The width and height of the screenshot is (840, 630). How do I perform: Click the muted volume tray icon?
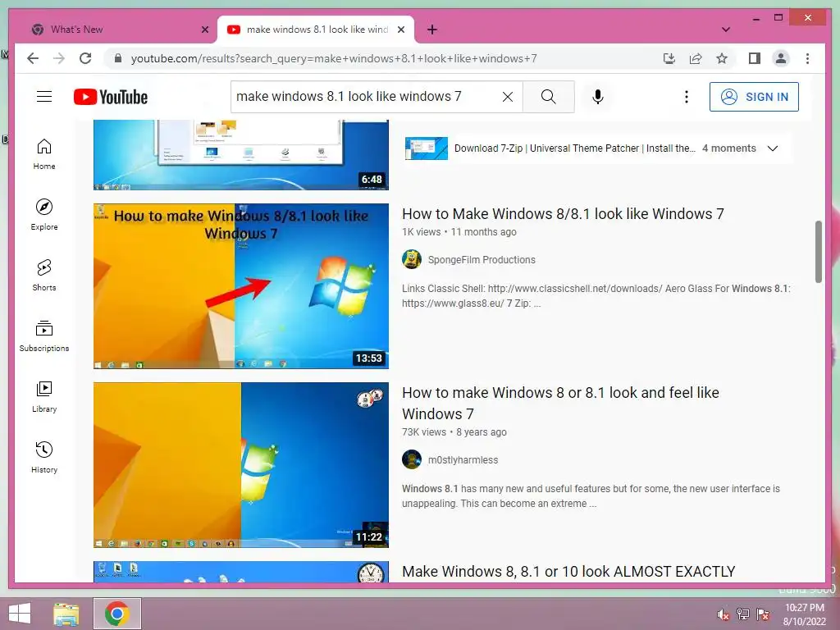724,614
